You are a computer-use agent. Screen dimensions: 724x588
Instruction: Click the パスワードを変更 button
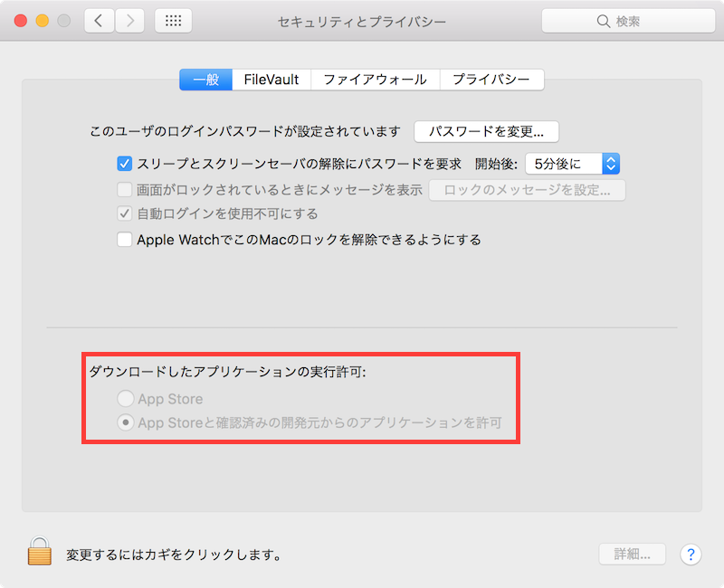click(486, 131)
